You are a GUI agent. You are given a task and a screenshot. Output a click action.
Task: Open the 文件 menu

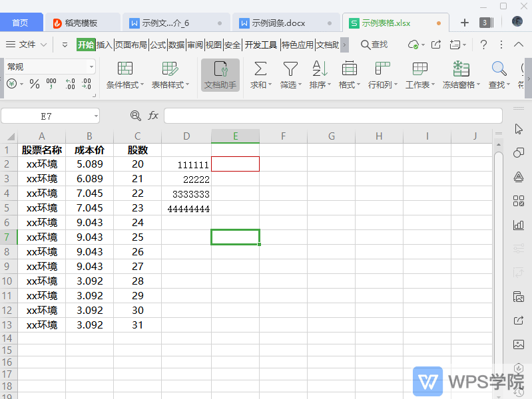pos(27,45)
